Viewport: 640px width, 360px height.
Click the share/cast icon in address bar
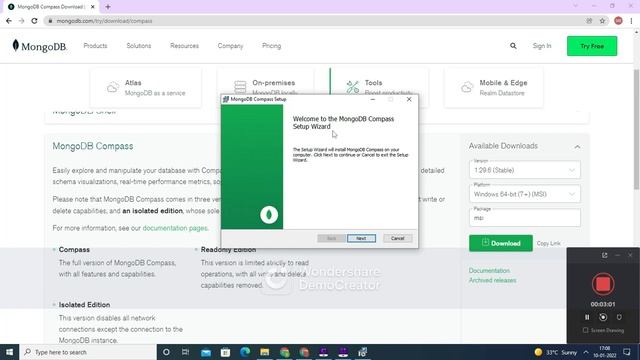(589, 21)
